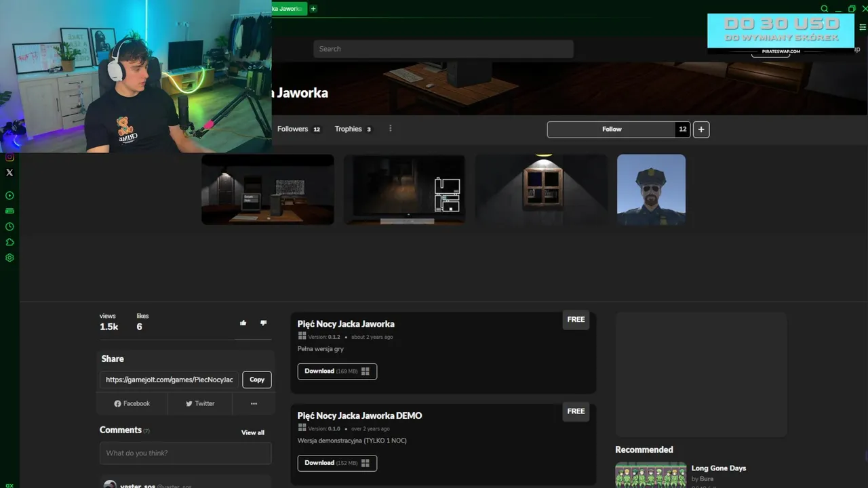Open the Extensions cube icon in sidebar
Screen dimensions: 868x488
9,243
